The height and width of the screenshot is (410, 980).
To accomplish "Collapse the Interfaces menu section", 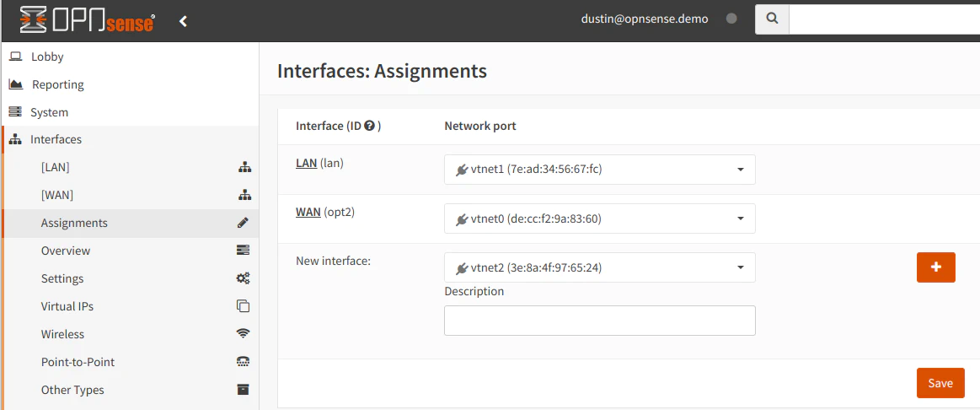I will click(x=56, y=139).
